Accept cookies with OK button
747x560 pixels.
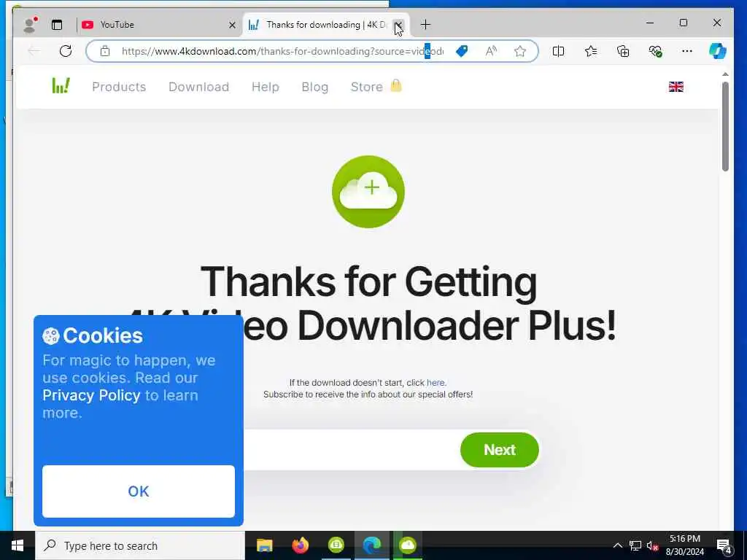(x=139, y=491)
